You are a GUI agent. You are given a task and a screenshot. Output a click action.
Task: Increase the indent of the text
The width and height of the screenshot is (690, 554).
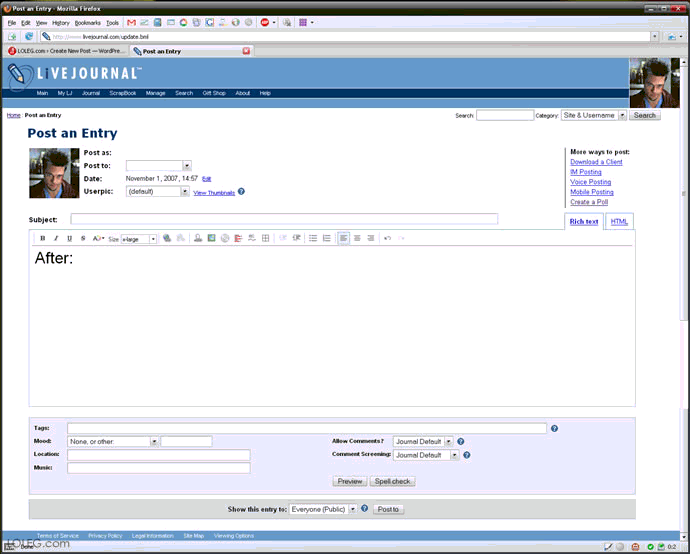(297, 238)
